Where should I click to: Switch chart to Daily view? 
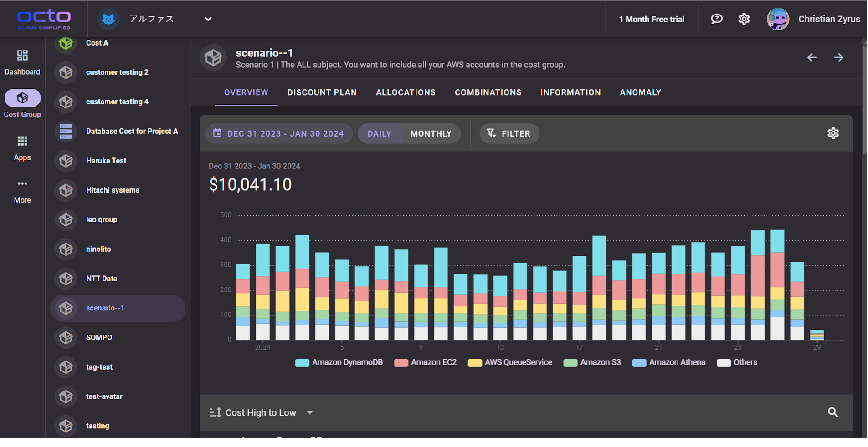pos(379,133)
